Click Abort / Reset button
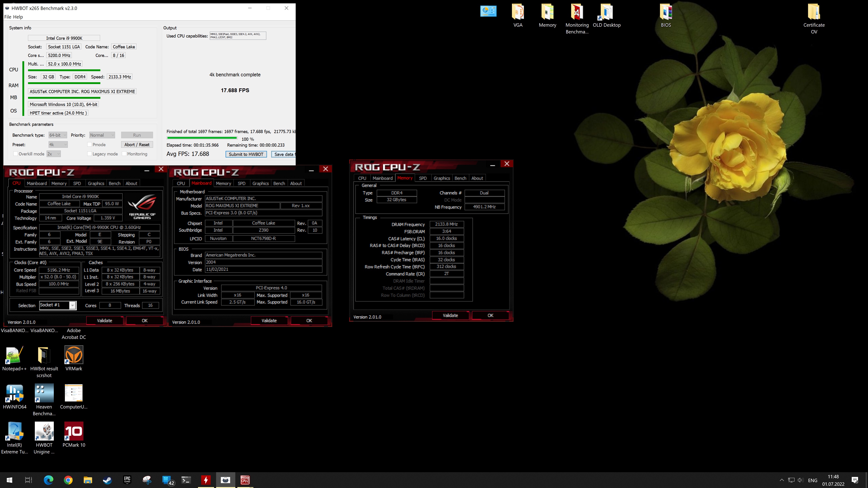The height and width of the screenshot is (488, 868). tap(137, 145)
